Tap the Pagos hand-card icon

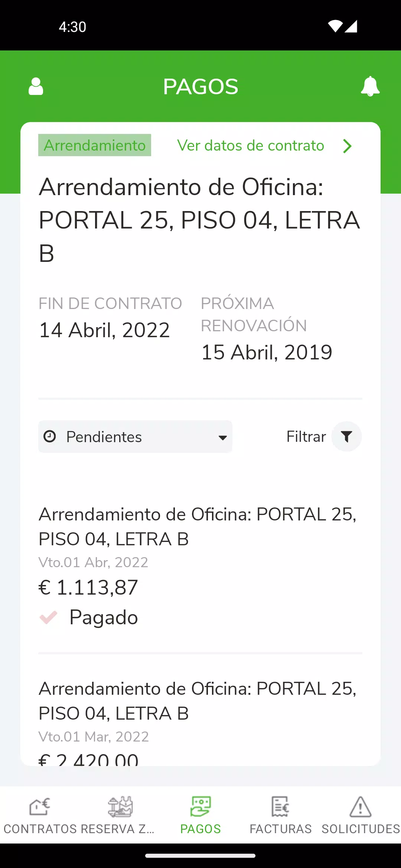point(200,807)
